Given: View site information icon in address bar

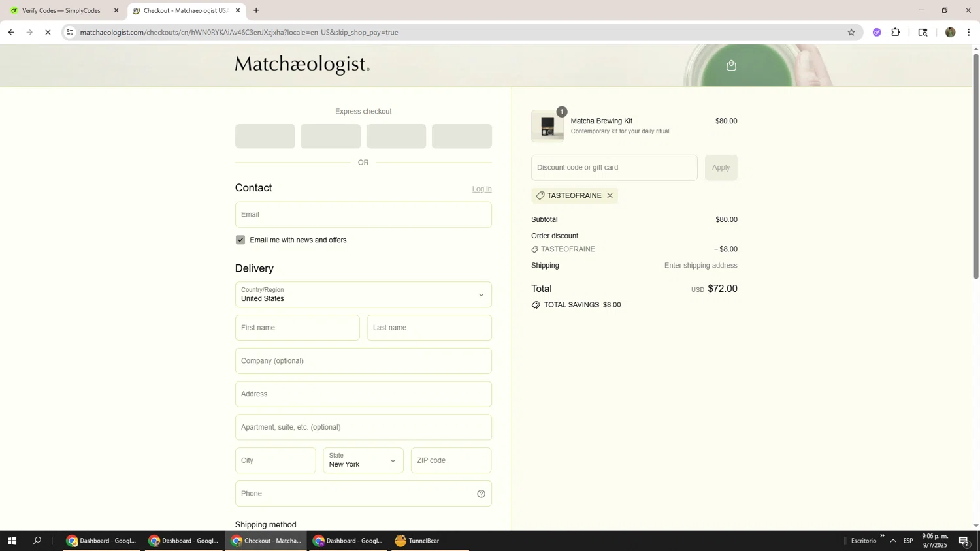Looking at the screenshot, I should pos(70,32).
